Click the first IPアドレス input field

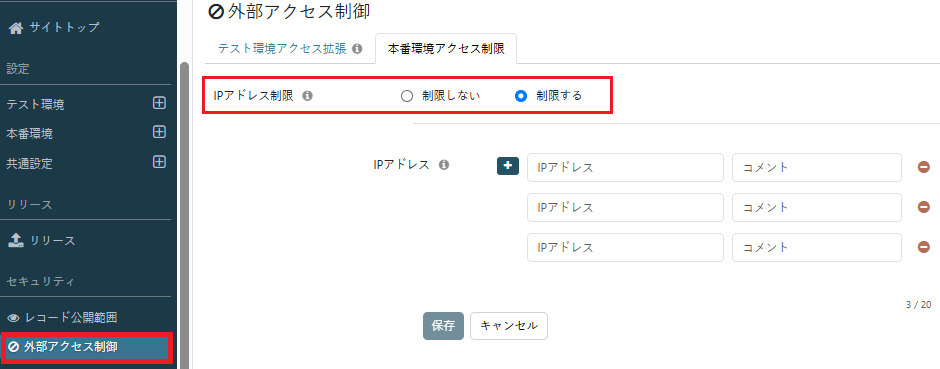[x=625, y=167]
